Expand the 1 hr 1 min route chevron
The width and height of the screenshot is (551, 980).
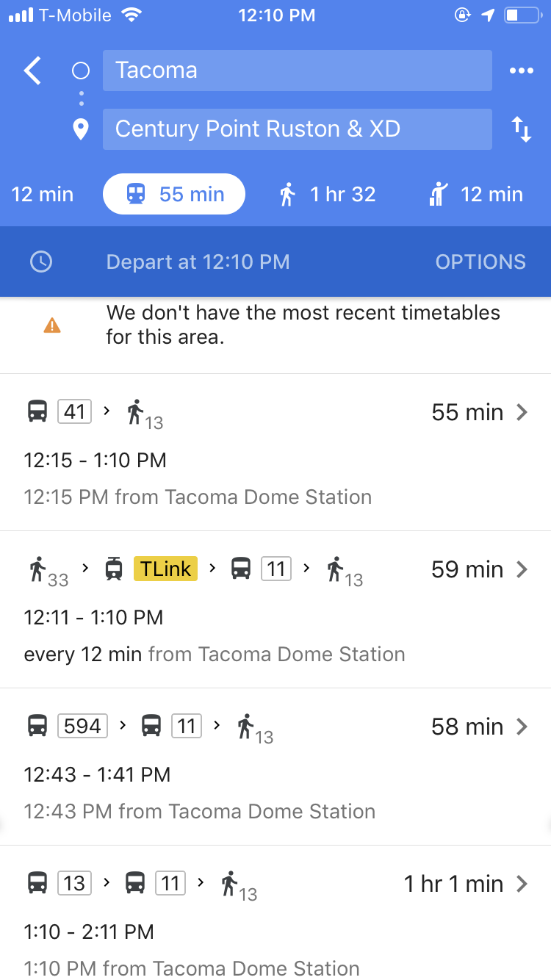[522, 884]
